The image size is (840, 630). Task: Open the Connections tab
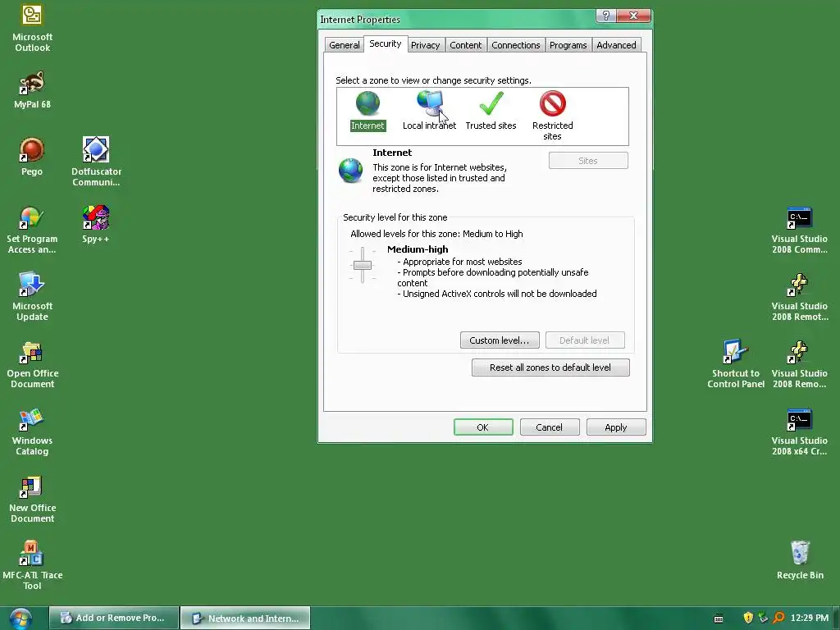[515, 45]
